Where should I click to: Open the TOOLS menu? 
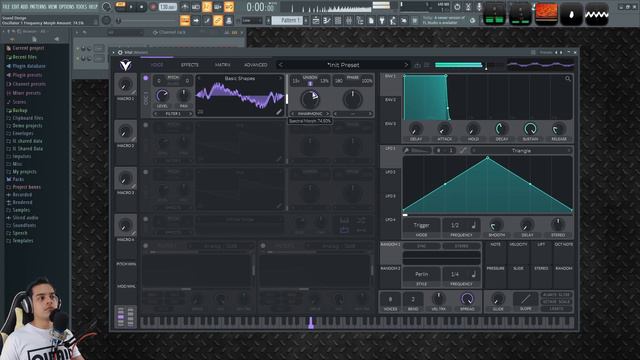81,7
